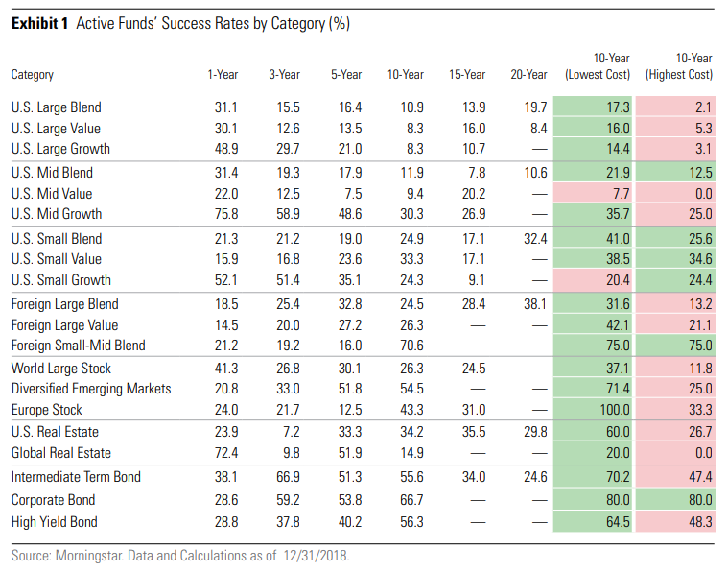Screen dimensions: 728x572
Task: Select the 10-Year (Lowest Cost) column header
Action: (x=597, y=67)
